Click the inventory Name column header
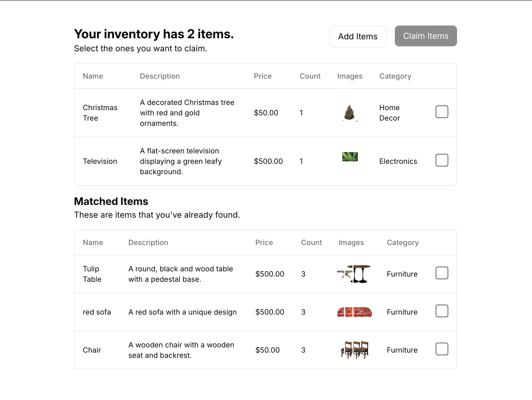 click(x=93, y=76)
